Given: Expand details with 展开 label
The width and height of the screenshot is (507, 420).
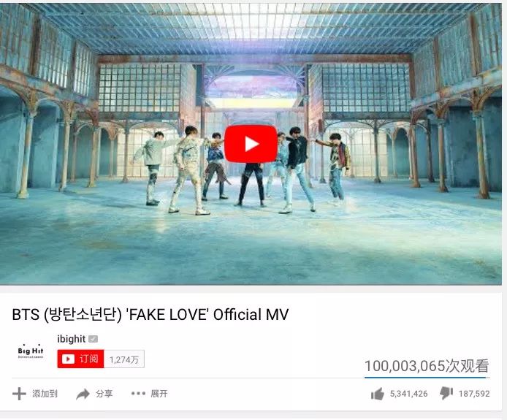Looking at the screenshot, I should 159,394.
